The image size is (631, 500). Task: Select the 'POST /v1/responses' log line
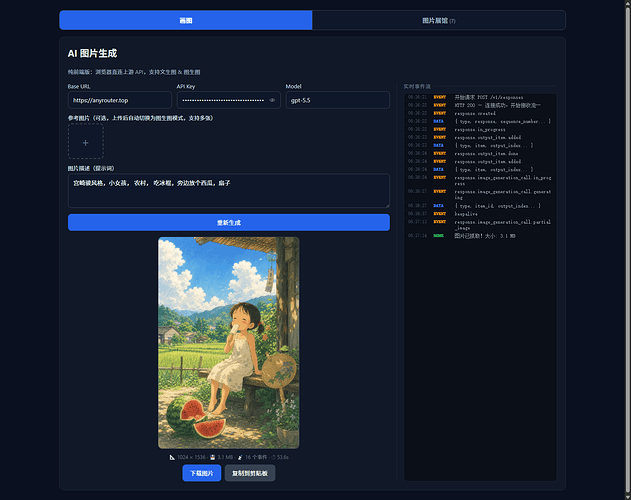click(x=480, y=97)
